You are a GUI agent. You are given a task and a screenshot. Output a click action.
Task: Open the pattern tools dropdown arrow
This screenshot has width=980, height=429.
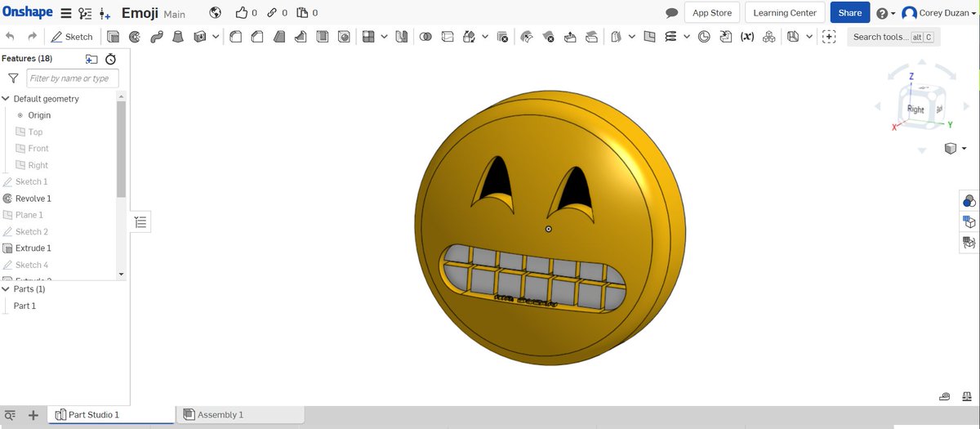384,37
